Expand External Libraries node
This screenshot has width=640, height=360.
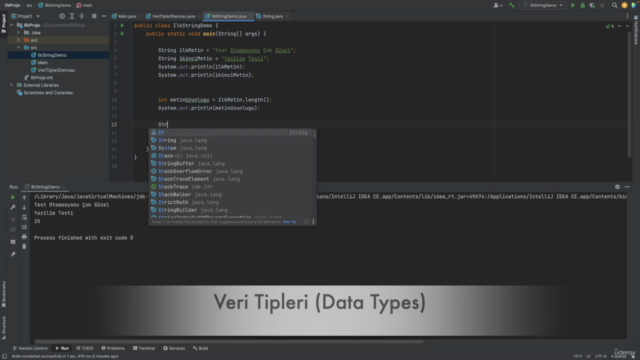point(11,85)
